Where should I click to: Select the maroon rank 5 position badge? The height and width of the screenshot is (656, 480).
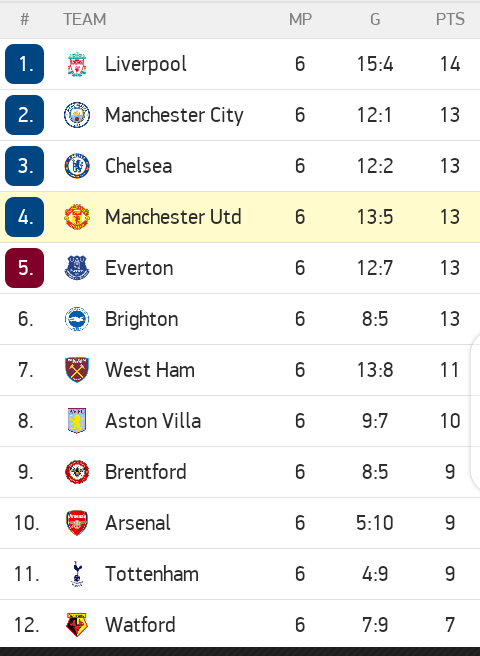click(x=24, y=268)
